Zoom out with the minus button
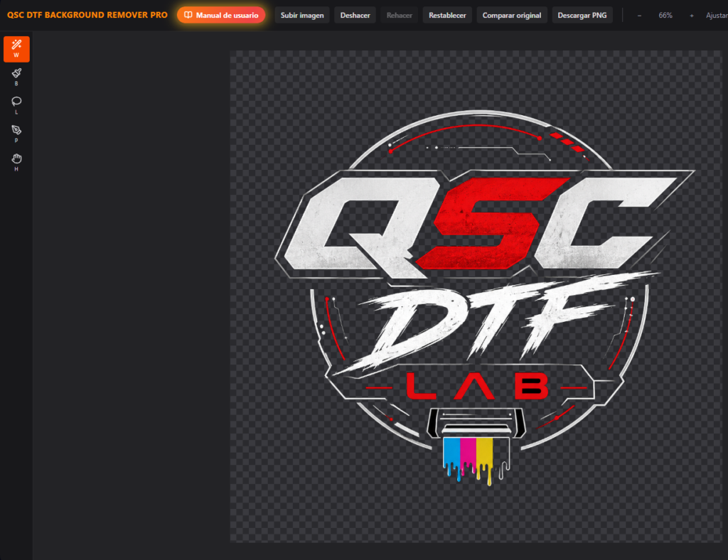728x560 pixels. [639, 16]
